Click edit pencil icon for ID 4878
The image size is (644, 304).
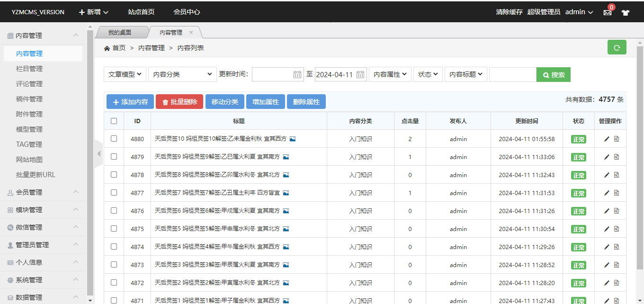607,175
